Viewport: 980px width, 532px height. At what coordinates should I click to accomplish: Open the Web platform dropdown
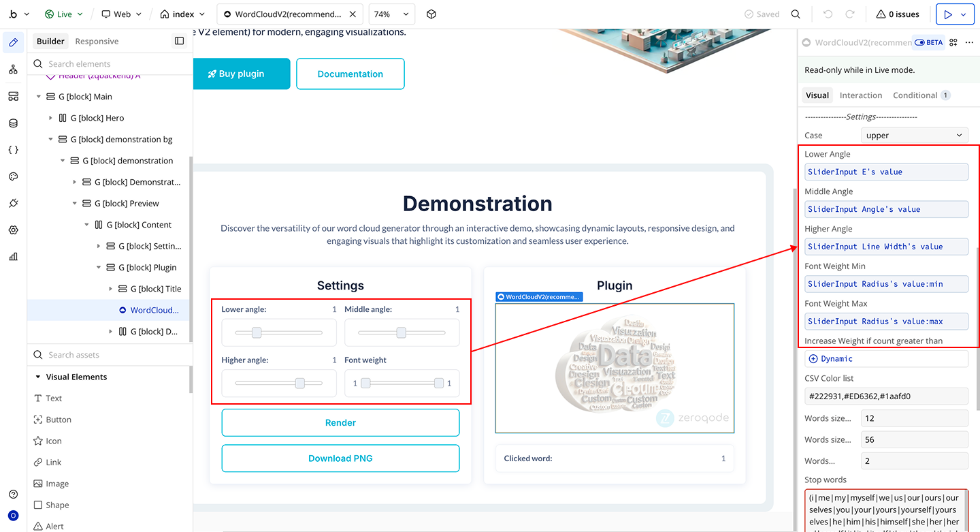121,14
